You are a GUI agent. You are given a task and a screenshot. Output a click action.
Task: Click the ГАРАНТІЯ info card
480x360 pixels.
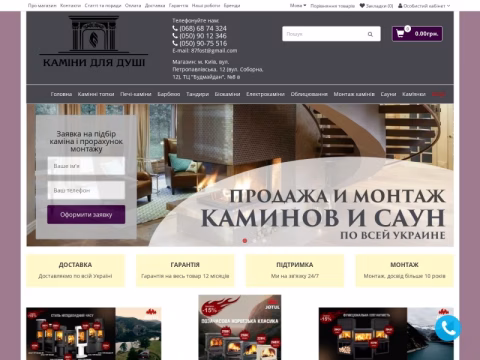(x=185, y=271)
